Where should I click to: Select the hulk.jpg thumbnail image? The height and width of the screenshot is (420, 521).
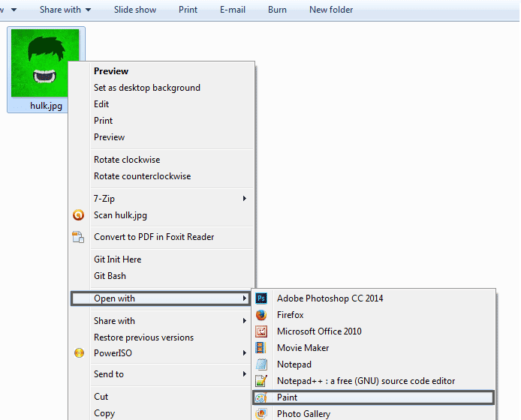45,63
